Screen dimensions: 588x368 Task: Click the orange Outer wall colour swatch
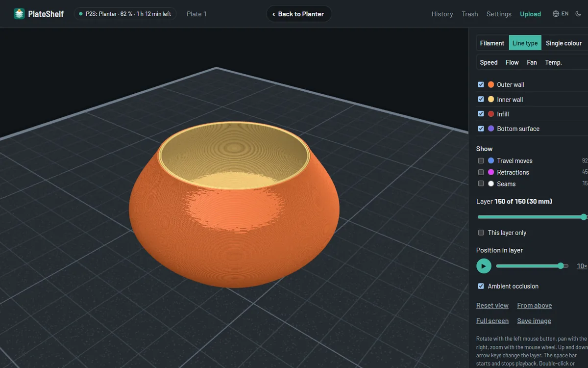[491, 84]
